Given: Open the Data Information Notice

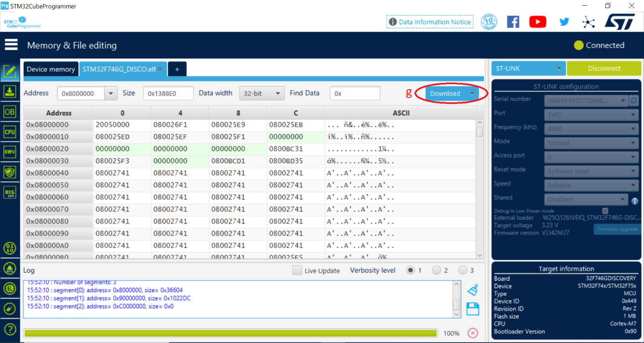Looking at the screenshot, I should (x=430, y=22).
